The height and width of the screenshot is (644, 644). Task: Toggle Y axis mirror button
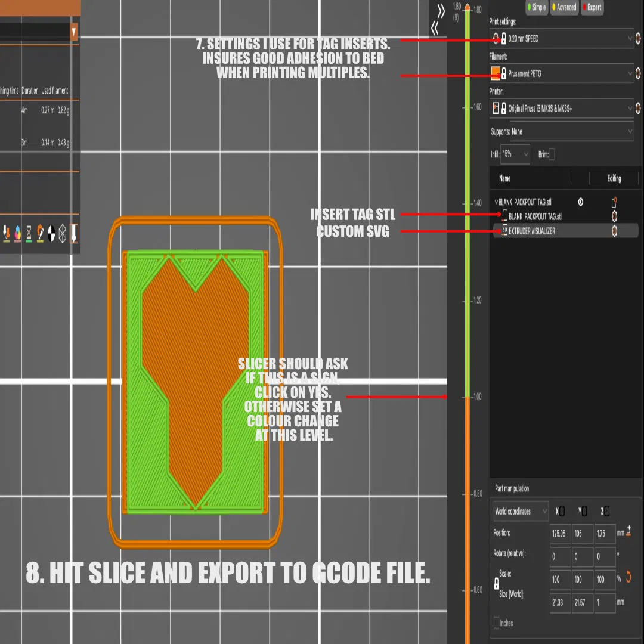coord(584,511)
